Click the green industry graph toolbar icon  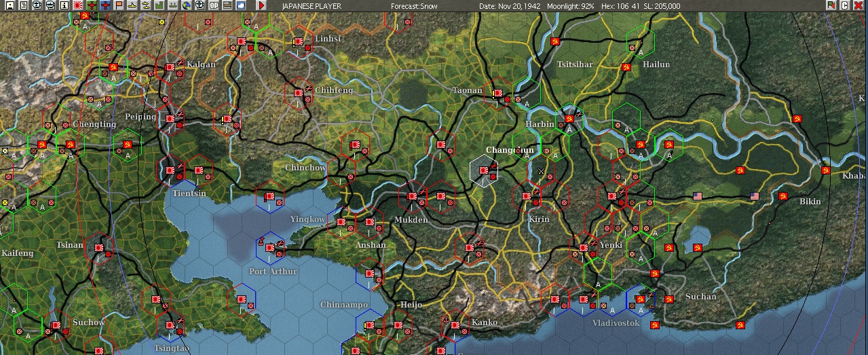click(x=159, y=5)
